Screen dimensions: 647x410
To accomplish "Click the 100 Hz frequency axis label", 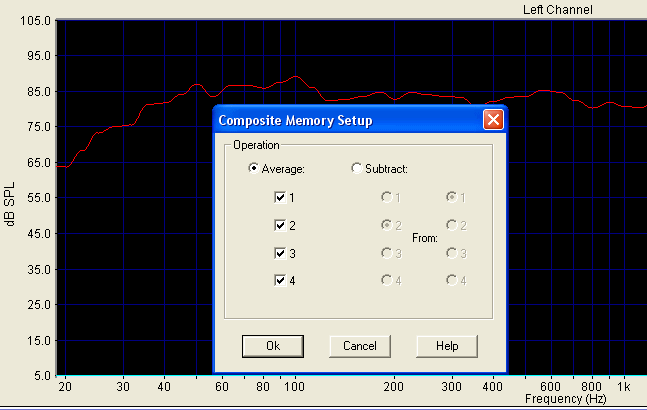I will click(295, 386).
